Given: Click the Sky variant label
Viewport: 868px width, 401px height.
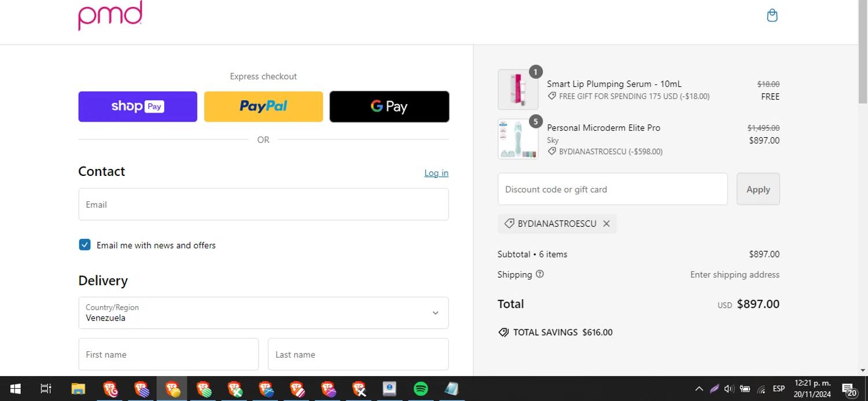Looking at the screenshot, I should (553, 141).
